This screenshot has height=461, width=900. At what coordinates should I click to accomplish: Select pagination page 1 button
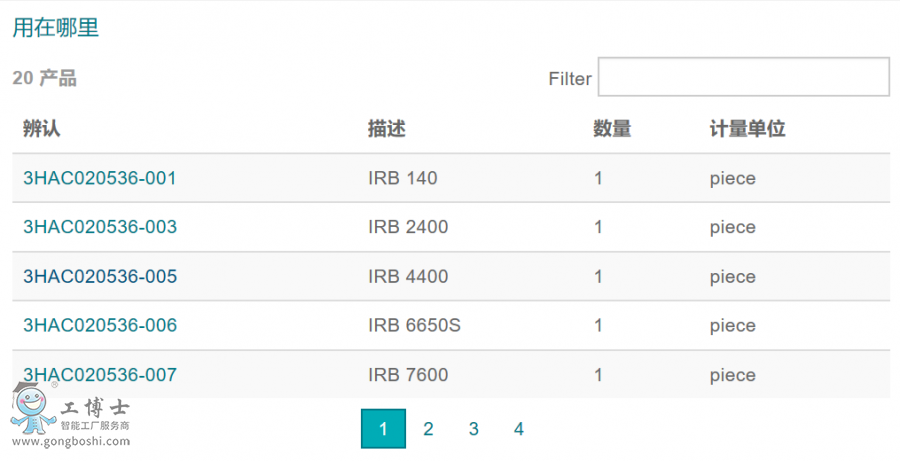tap(383, 429)
